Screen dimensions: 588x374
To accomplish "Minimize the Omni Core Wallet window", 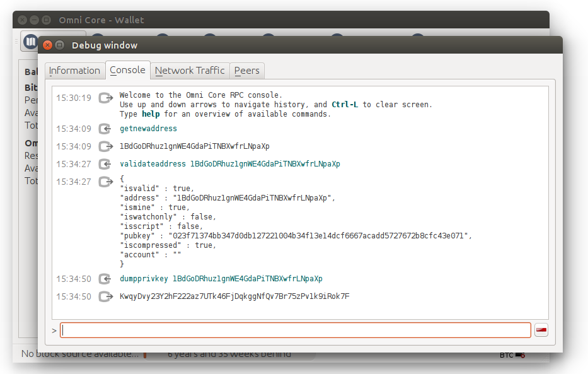I will pyautogui.click(x=34, y=20).
